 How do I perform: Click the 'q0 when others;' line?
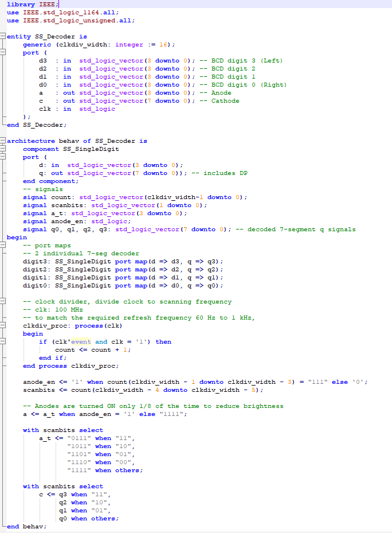pyautogui.click(x=89, y=519)
